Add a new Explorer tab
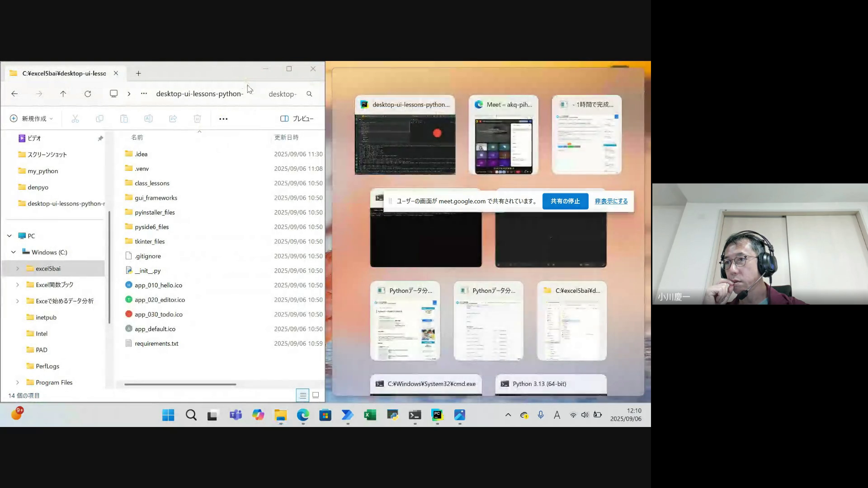This screenshot has height=488, width=868. click(x=138, y=73)
